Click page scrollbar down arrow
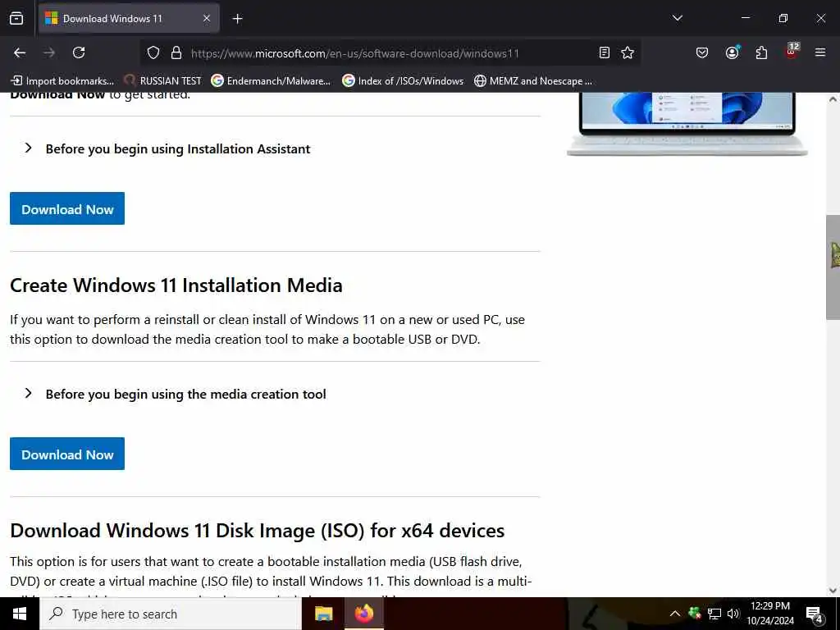 click(833, 591)
